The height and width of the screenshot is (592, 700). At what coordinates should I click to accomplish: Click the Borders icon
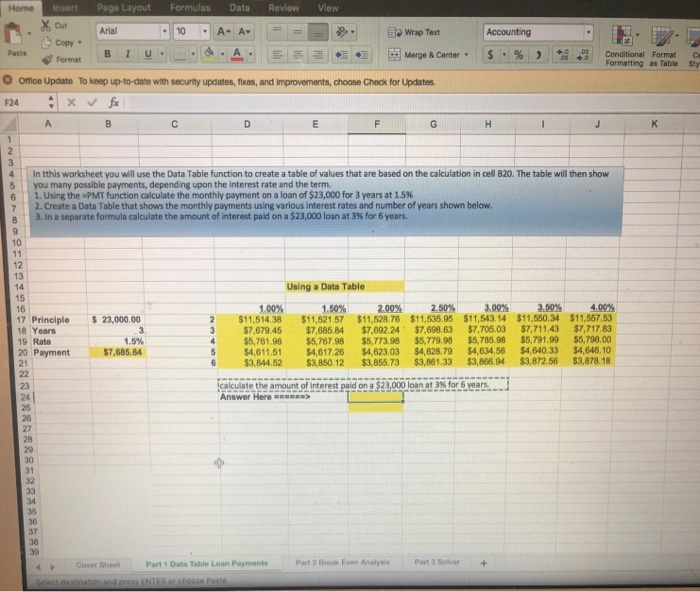179,54
